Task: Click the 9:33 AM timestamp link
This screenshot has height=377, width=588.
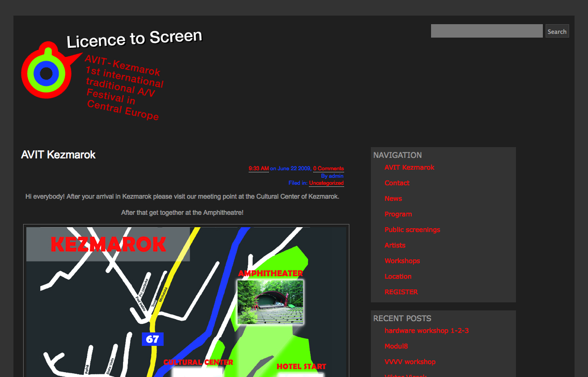Action: (x=259, y=168)
